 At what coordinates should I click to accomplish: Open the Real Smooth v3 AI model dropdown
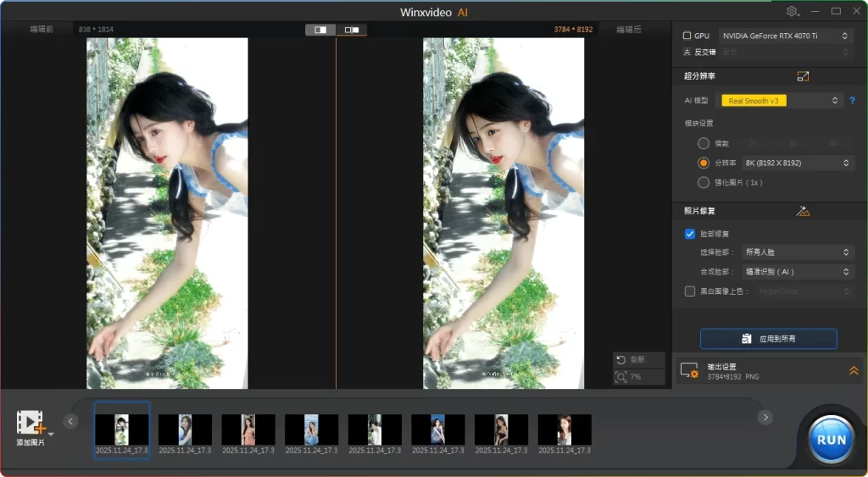[x=779, y=101]
